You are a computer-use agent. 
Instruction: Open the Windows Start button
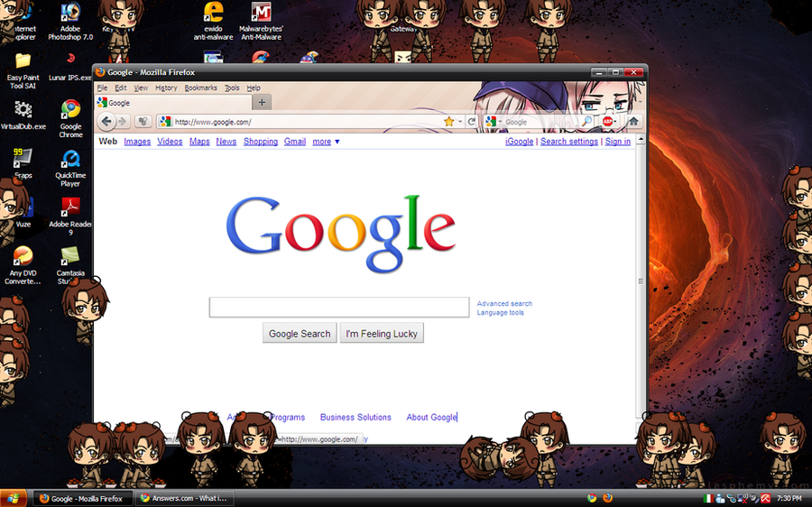pyautogui.click(x=13, y=498)
